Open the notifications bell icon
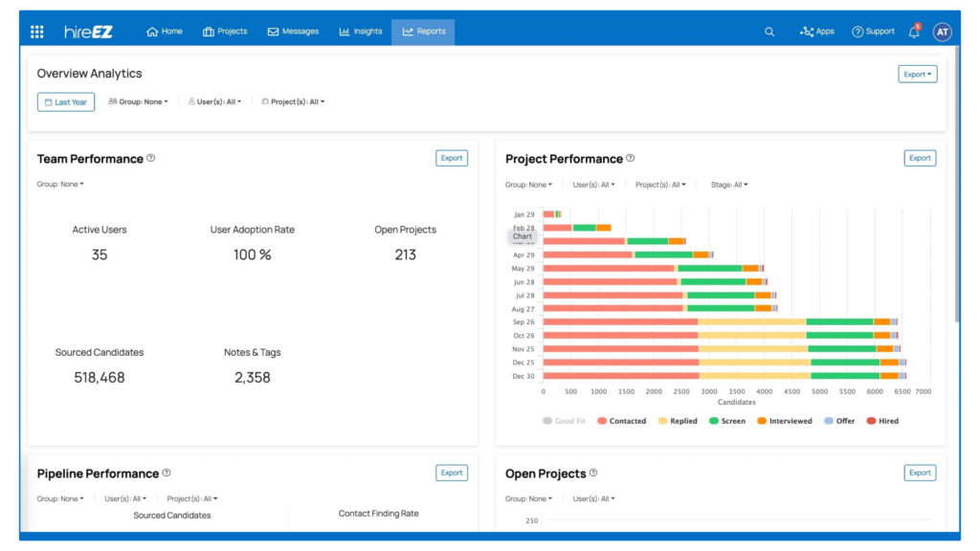 [x=914, y=32]
